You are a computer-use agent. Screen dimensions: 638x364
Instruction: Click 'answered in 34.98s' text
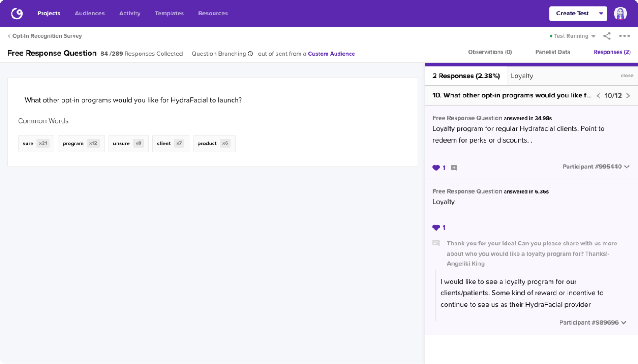(x=528, y=118)
